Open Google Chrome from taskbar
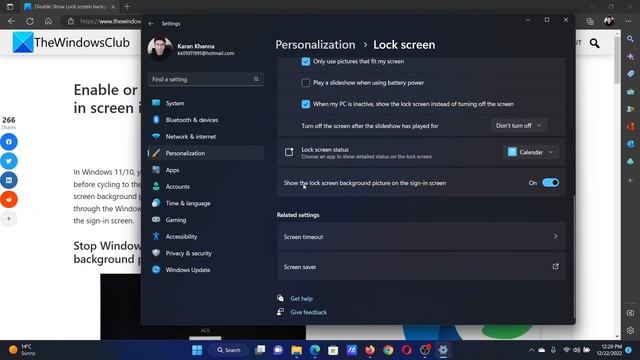 [388, 350]
